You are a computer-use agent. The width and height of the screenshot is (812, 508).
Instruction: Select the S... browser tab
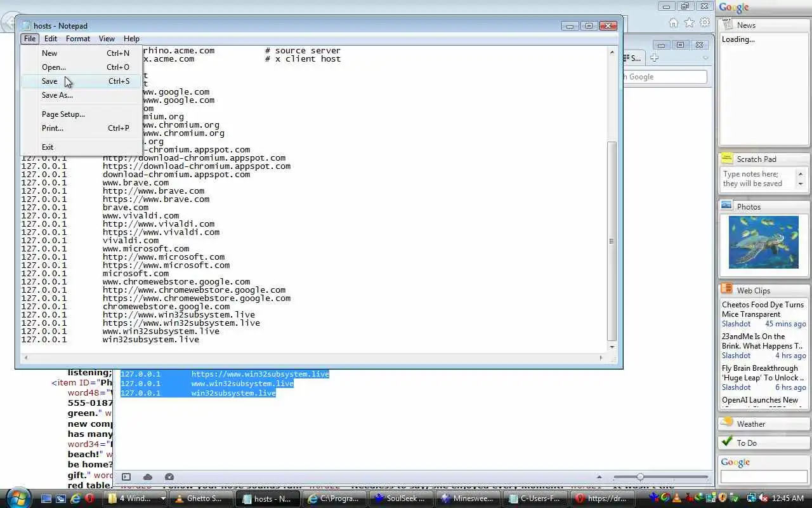(x=634, y=58)
